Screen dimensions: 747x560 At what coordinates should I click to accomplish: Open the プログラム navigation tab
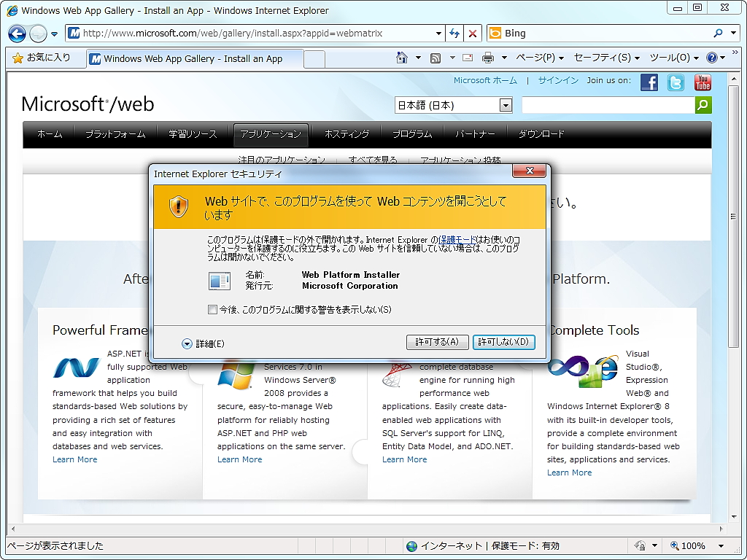pos(412,134)
